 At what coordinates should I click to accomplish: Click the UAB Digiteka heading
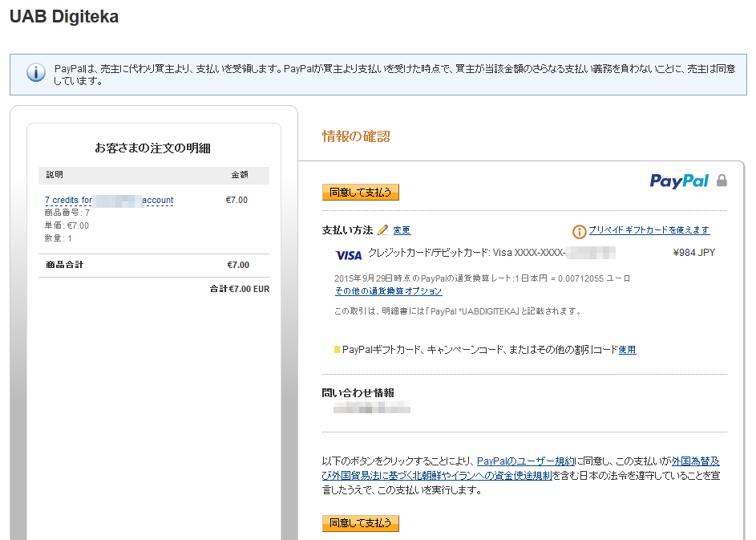(x=64, y=16)
